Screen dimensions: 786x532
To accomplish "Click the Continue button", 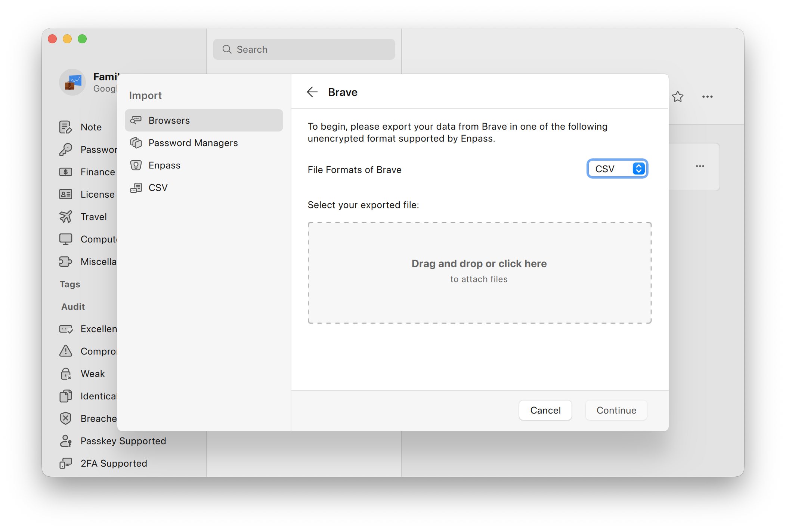I will point(616,410).
